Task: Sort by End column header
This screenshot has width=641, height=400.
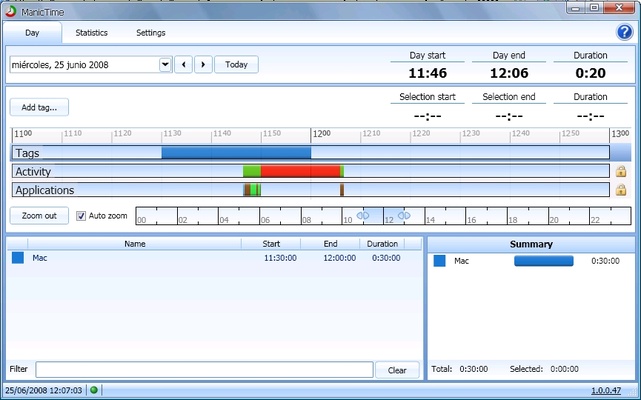Action: tap(330, 244)
